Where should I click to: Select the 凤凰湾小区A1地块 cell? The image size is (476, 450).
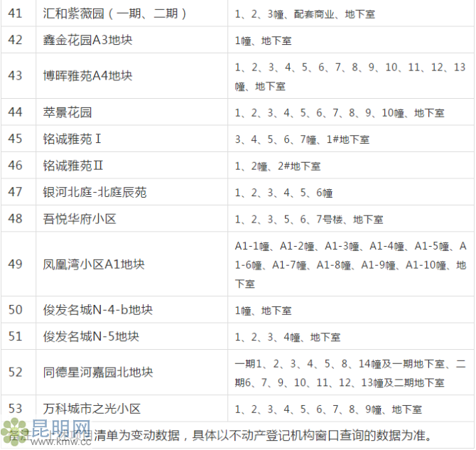tap(94, 264)
